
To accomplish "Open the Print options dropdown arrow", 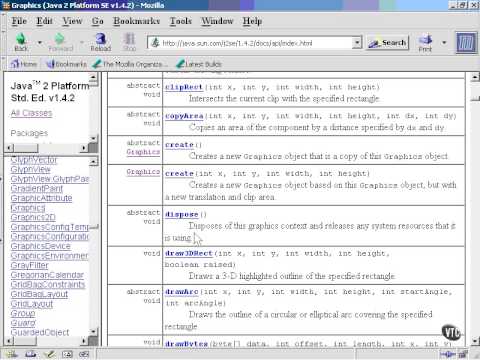I will click(444, 43).
